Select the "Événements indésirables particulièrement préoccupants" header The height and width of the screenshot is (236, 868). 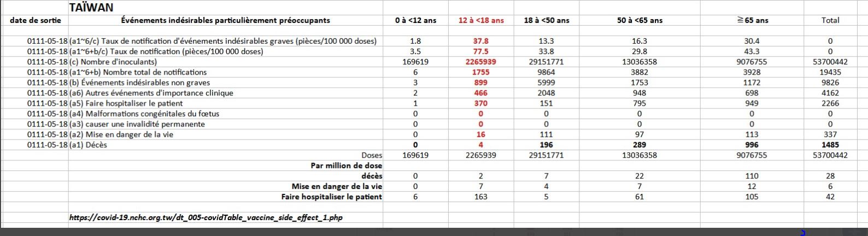pos(225,20)
